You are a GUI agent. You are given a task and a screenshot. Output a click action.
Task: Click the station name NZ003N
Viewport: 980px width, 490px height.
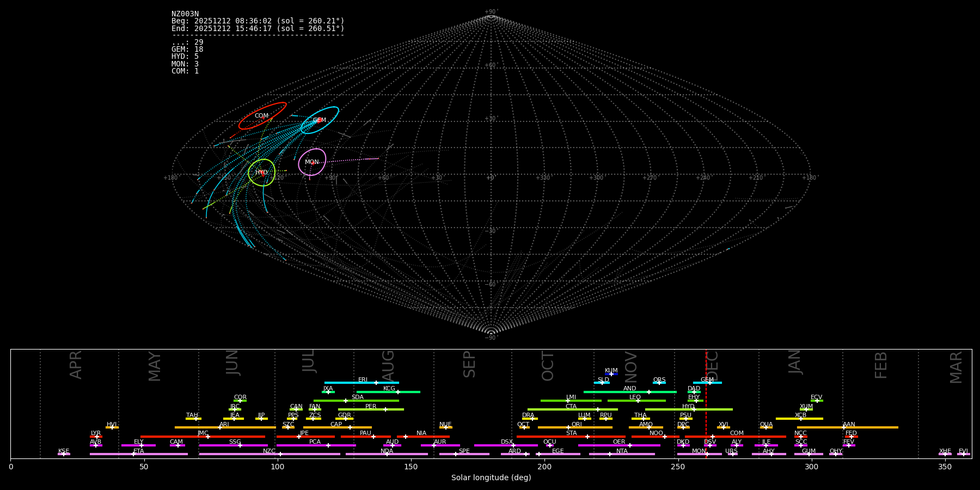(x=185, y=14)
